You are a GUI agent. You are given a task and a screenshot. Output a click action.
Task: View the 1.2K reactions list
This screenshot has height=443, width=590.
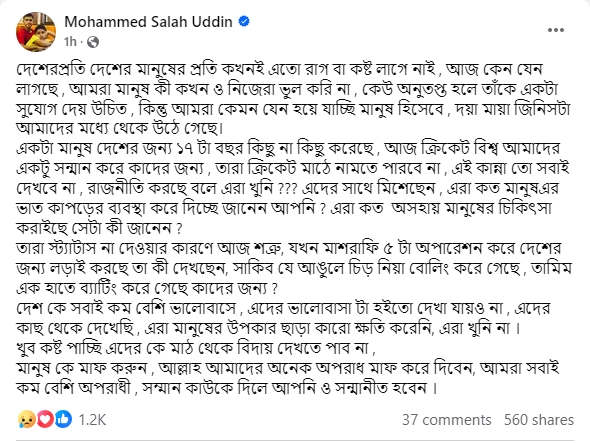[92, 420]
